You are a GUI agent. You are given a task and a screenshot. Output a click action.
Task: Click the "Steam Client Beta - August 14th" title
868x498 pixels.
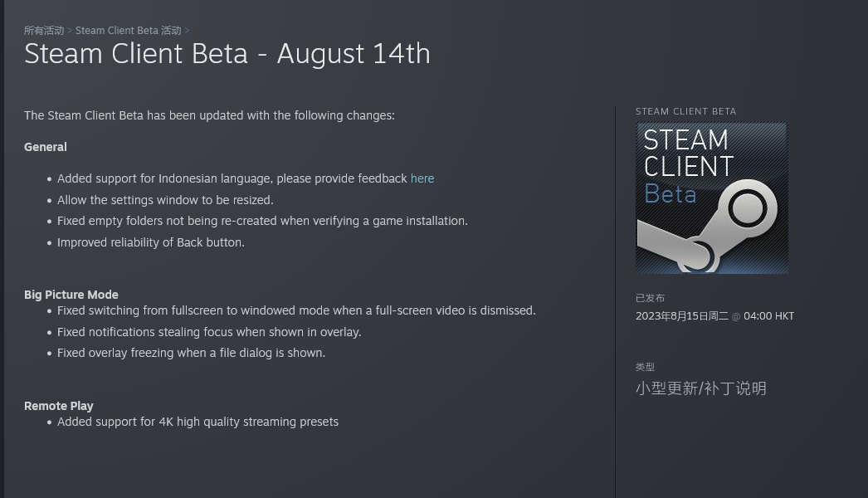[227, 54]
